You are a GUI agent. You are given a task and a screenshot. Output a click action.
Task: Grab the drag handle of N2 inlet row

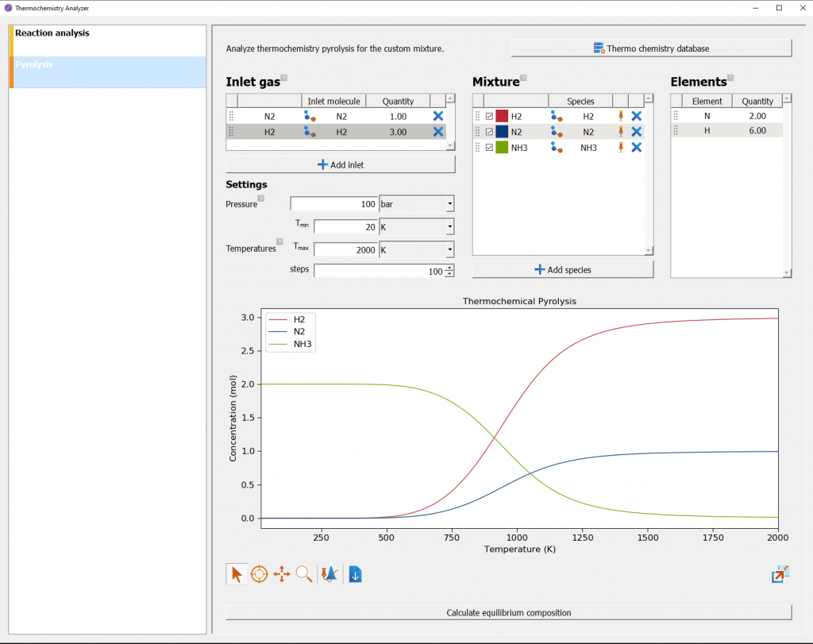click(x=231, y=117)
